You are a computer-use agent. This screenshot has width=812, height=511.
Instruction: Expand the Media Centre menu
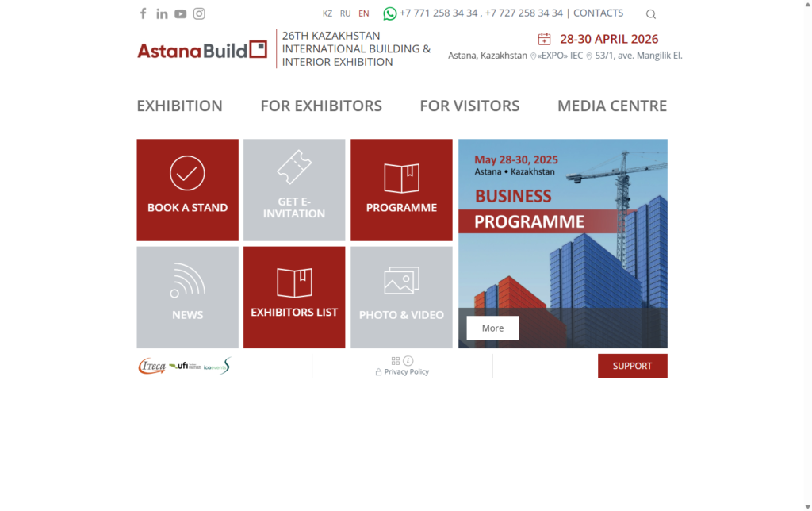click(x=611, y=106)
